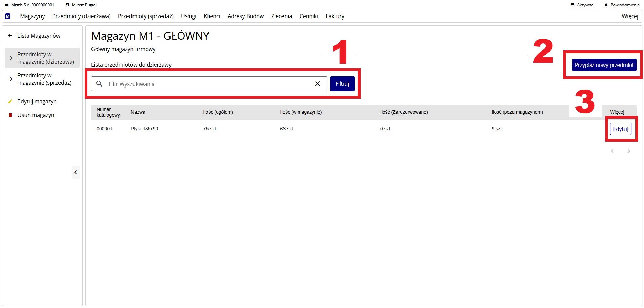The height and width of the screenshot is (308, 644).
Task: Click the pencil icon for Edytuj magazyn
Action: pyautogui.click(x=10, y=101)
